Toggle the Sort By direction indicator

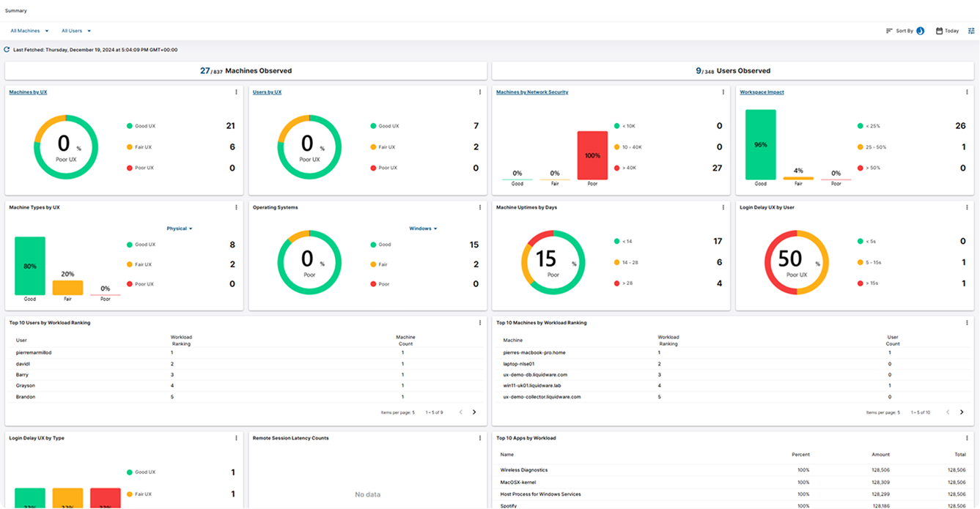coord(920,31)
